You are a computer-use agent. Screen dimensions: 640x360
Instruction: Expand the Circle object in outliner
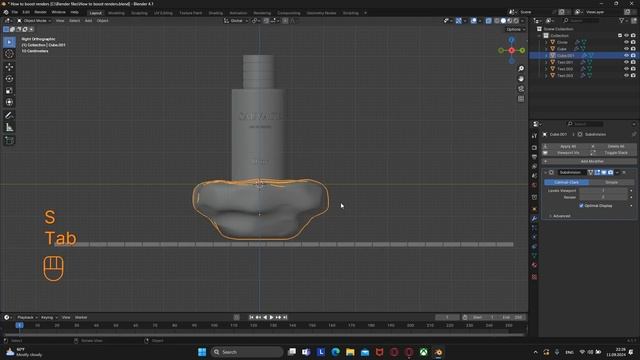[x=546, y=42]
